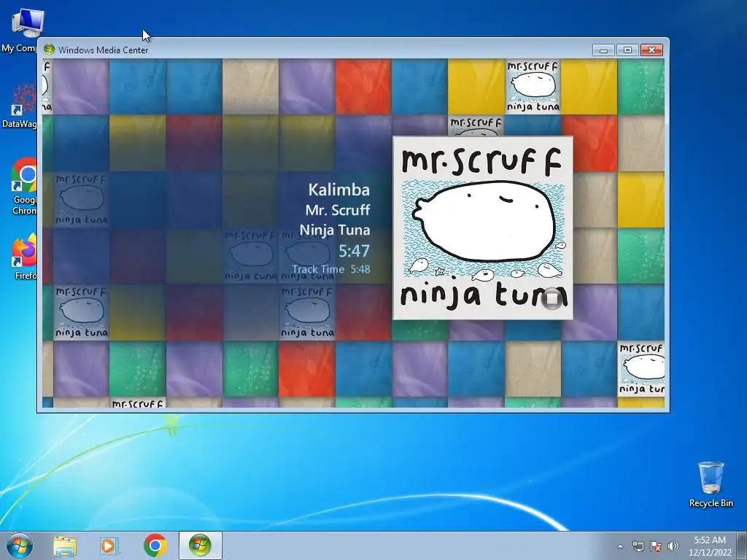Viewport: 747px width, 560px height.
Task: Click the Windows Media Center title bar icon
Action: (x=49, y=50)
